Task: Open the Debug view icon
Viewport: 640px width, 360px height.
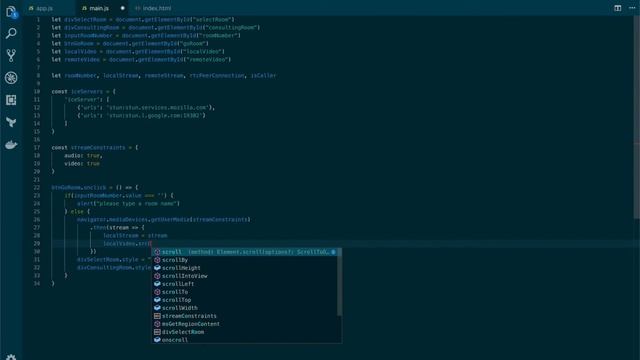Action: [x=11, y=78]
